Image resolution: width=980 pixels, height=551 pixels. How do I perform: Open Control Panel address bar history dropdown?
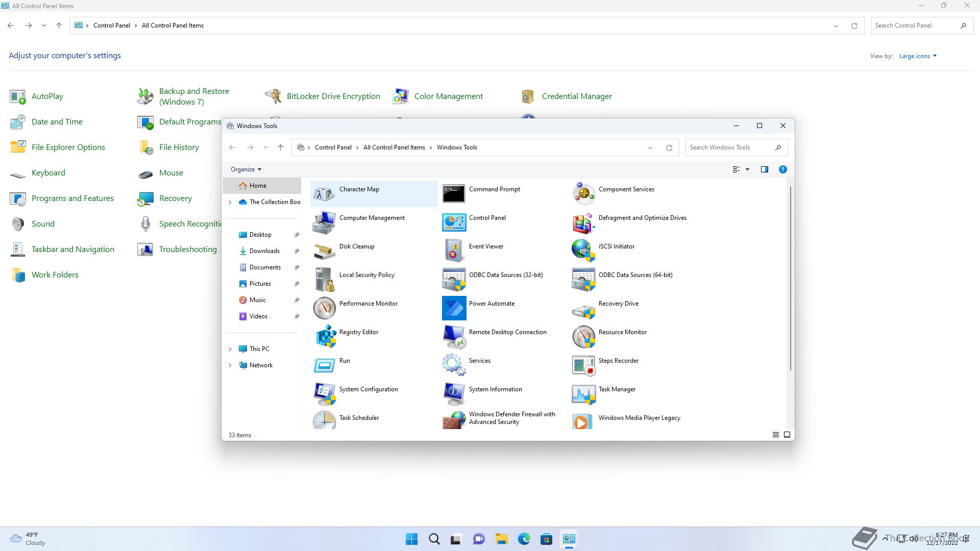pos(836,26)
